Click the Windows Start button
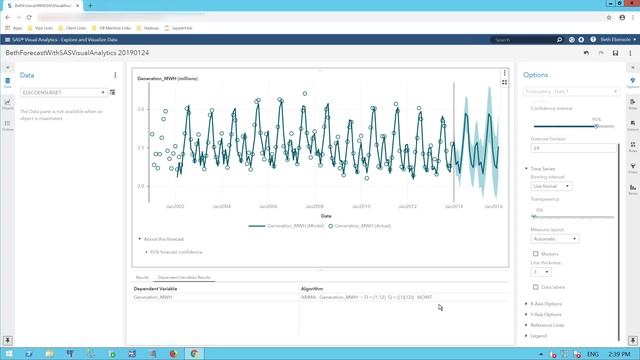 click(8, 353)
